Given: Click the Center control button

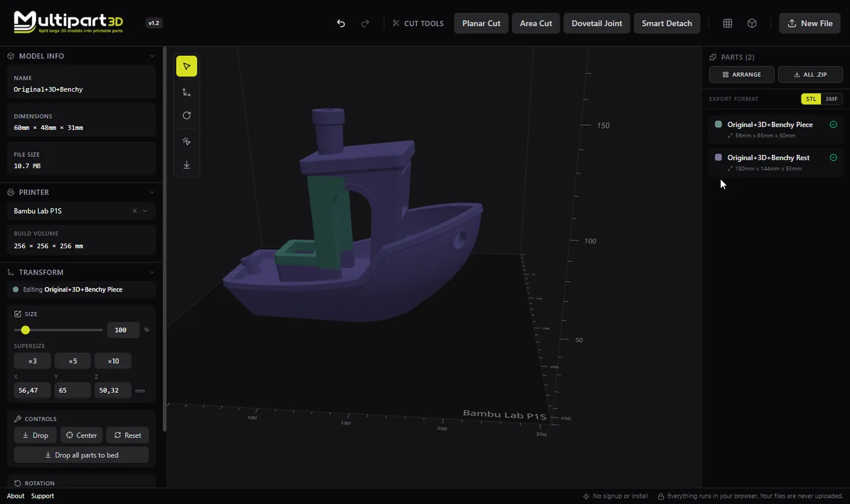Looking at the screenshot, I should [x=81, y=435].
